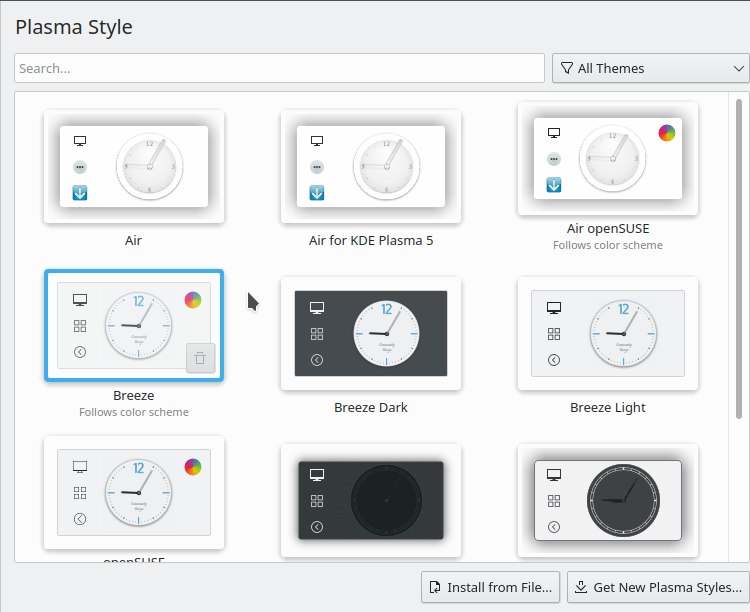
Task: Click the funnel filter icon beside All Themes
Action: pos(567,68)
